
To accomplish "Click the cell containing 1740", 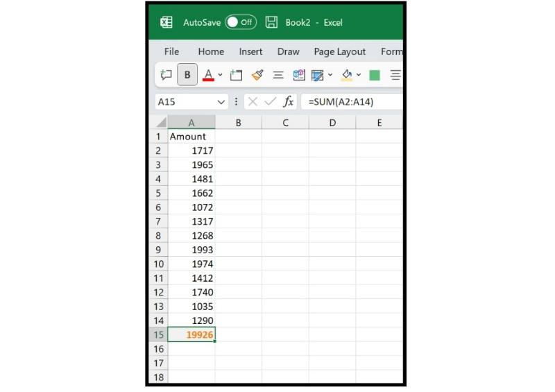I will pos(191,292).
